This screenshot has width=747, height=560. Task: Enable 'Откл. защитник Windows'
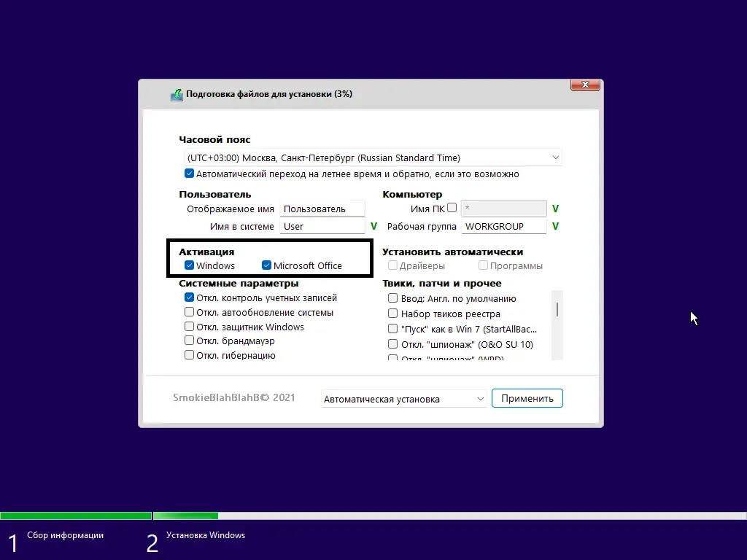pyautogui.click(x=190, y=327)
